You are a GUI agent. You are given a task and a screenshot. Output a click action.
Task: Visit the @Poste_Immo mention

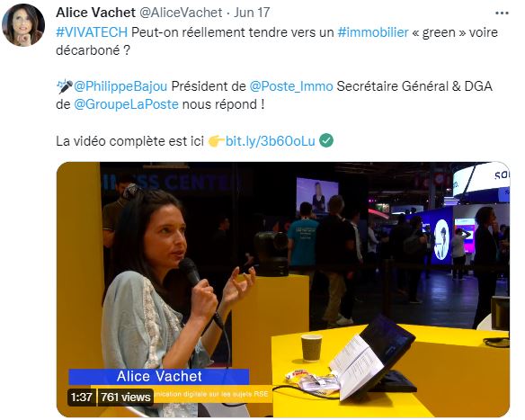click(291, 86)
